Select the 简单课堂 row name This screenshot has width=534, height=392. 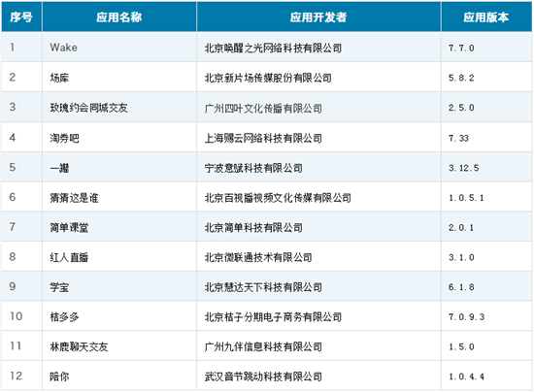click(x=69, y=227)
